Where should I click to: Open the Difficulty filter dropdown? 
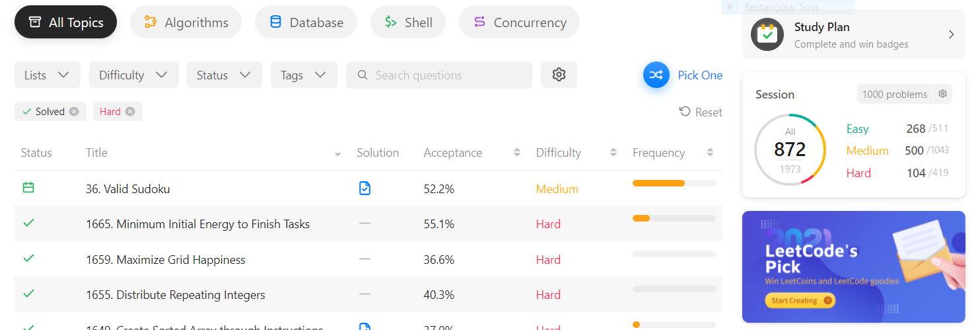[134, 75]
